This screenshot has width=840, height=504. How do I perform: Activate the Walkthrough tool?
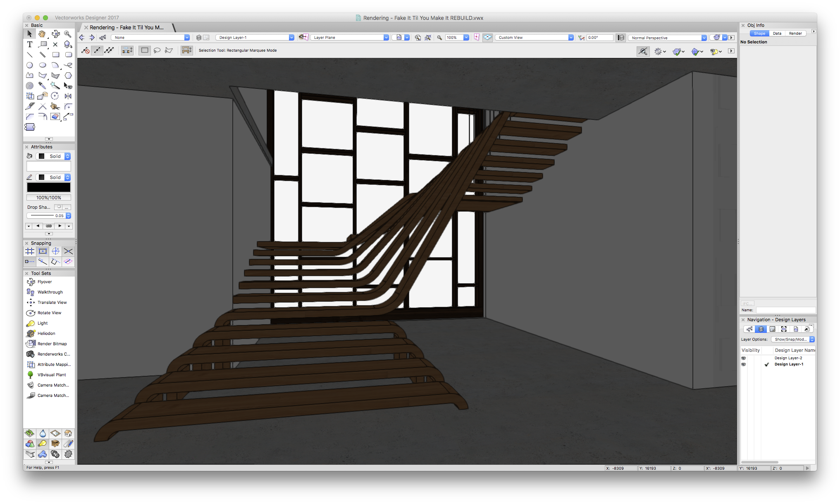pos(50,292)
